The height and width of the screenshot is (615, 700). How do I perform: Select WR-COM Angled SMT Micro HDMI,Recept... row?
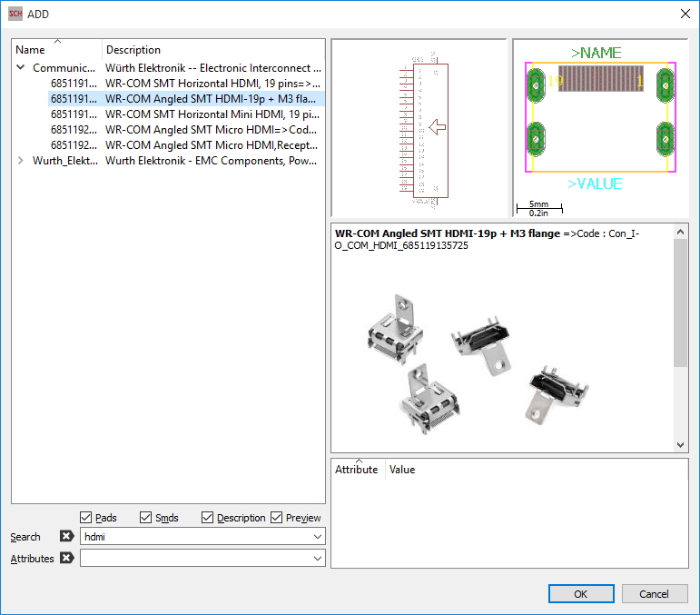pos(185,145)
